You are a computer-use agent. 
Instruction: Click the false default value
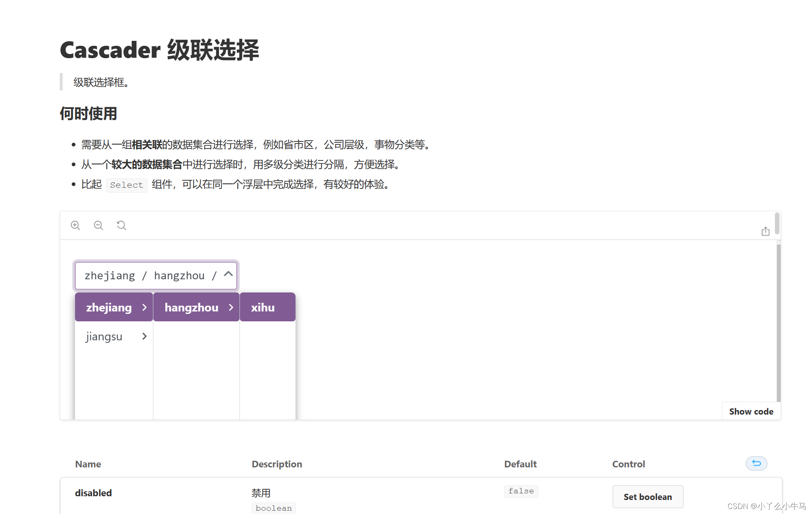coord(521,491)
